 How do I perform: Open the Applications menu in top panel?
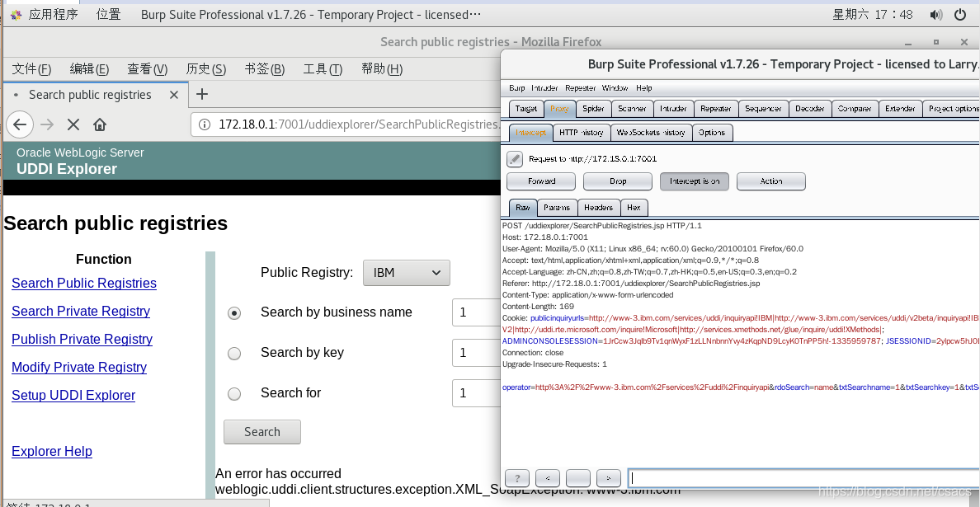[x=44, y=14]
